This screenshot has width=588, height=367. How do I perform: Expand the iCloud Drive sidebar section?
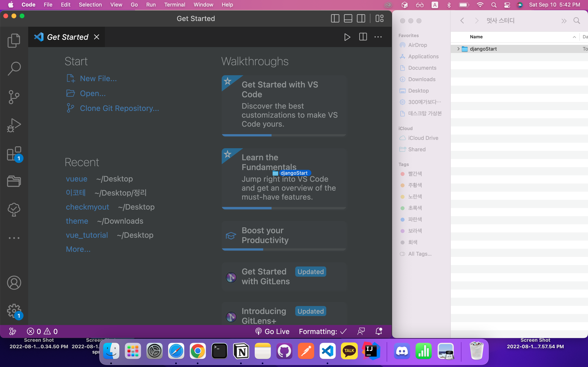pos(423,138)
